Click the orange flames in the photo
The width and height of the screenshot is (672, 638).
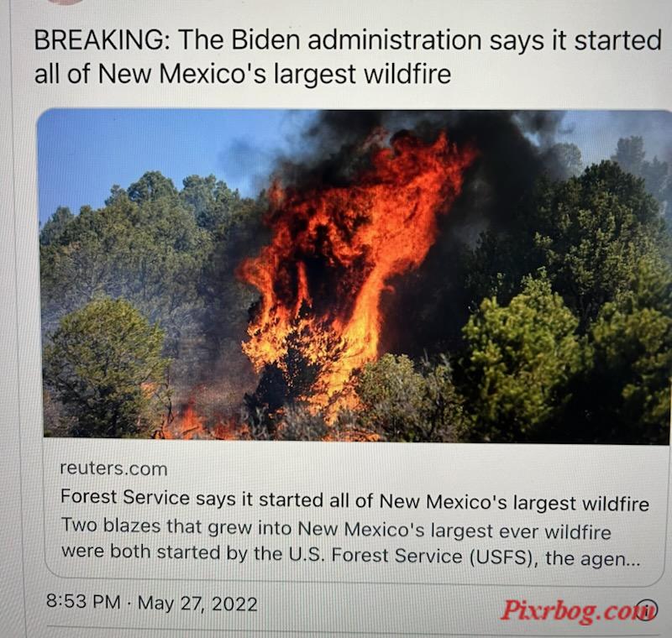click(x=343, y=265)
